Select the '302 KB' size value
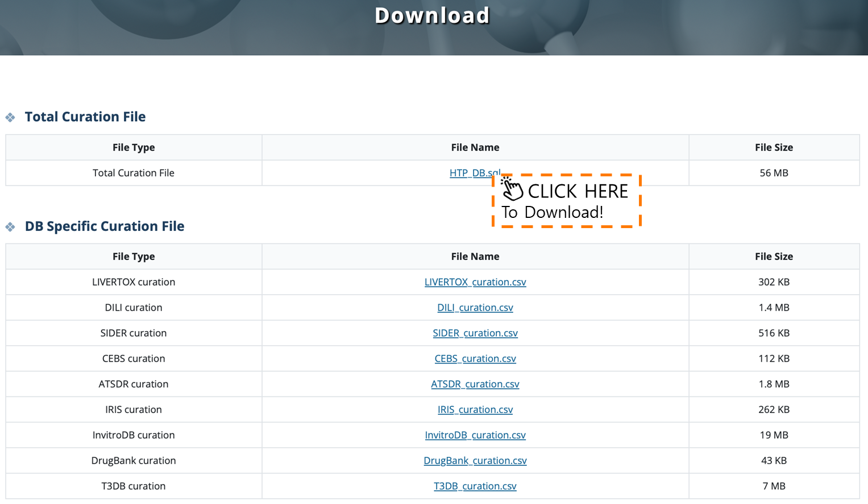The image size is (868, 504). pos(774,282)
